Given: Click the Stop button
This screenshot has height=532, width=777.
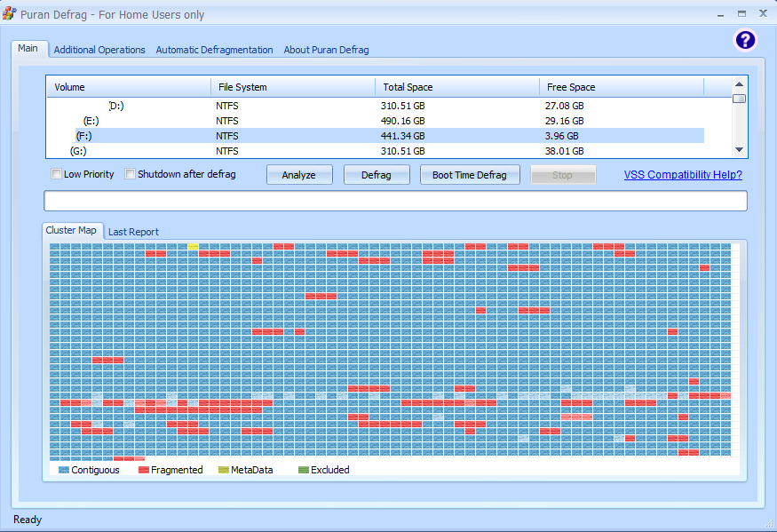Looking at the screenshot, I should [563, 175].
